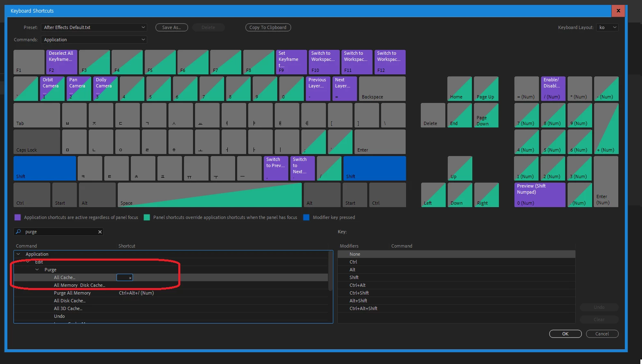Select the None modifier row
The image size is (642, 364).
[x=456, y=254]
